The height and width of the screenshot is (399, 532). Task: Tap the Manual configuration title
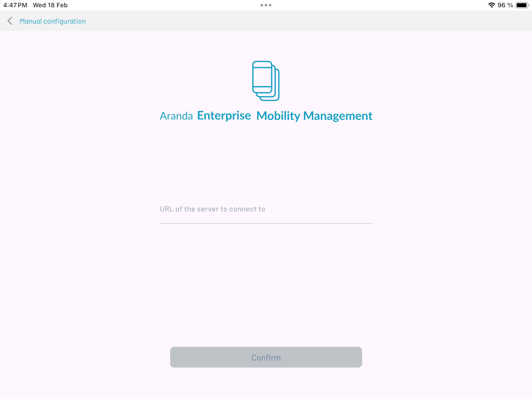pos(53,21)
